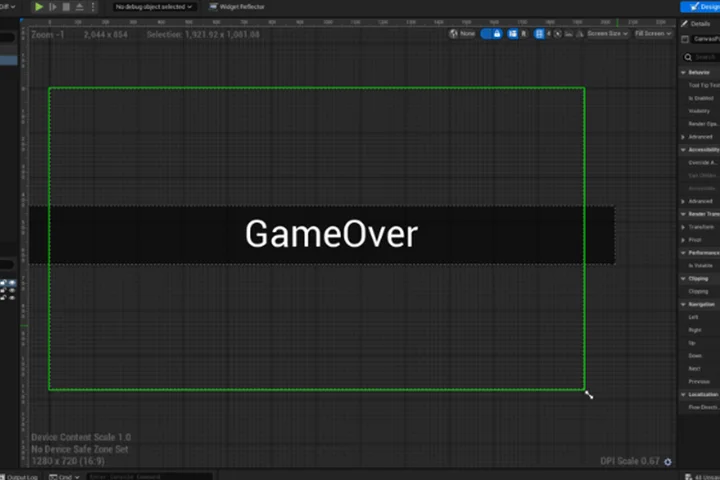720x480 pixels.
Task: Click the landscape preview size icon
Action: (568, 34)
